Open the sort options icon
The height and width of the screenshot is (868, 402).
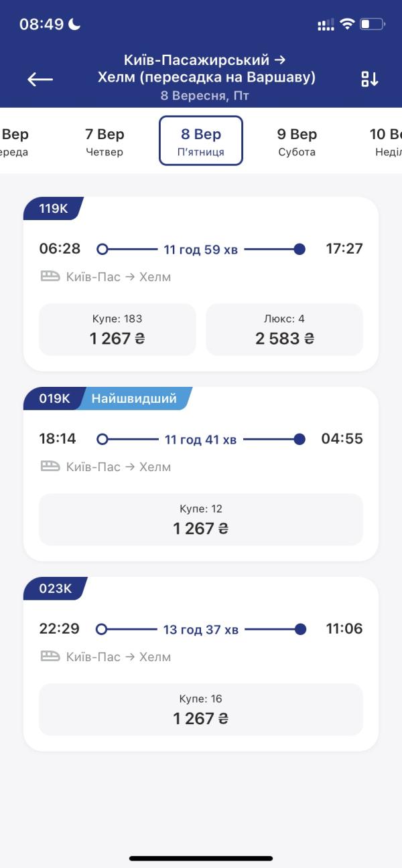370,79
